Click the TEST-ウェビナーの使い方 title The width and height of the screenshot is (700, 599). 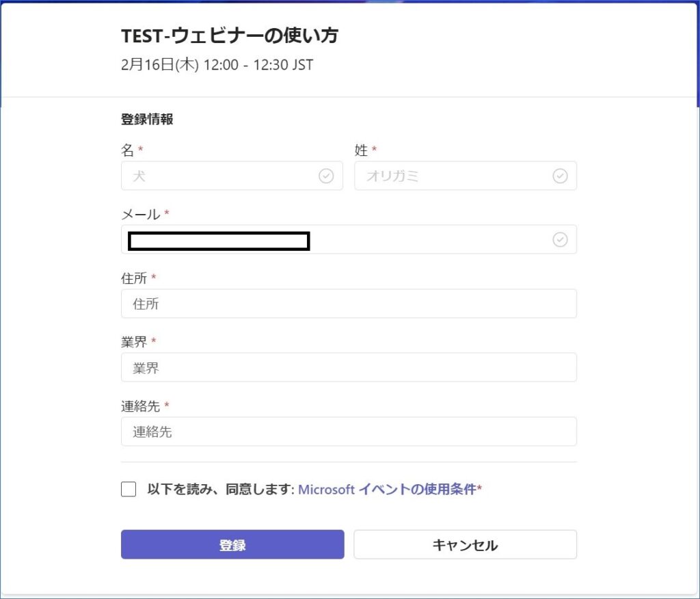pos(229,36)
